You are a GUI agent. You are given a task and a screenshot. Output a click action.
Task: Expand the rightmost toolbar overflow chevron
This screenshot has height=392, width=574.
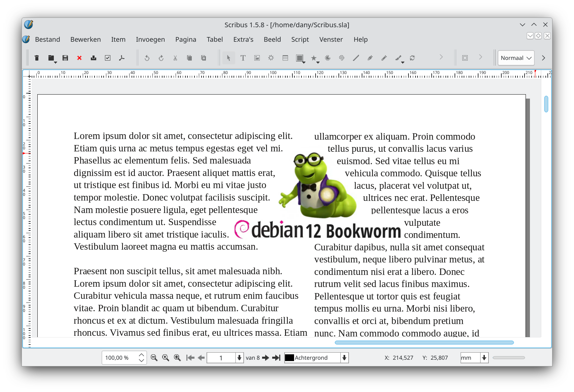(x=543, y=58)
